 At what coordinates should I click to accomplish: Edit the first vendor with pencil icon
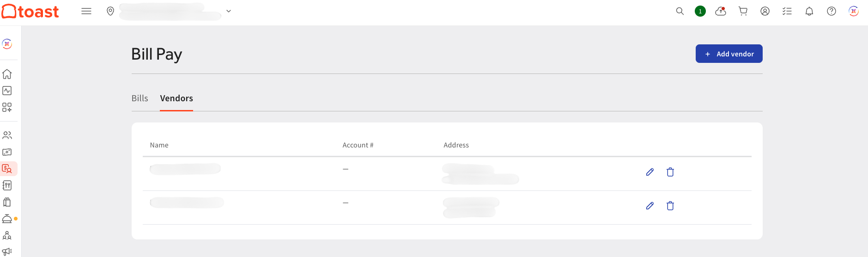[x=650, y=172]
